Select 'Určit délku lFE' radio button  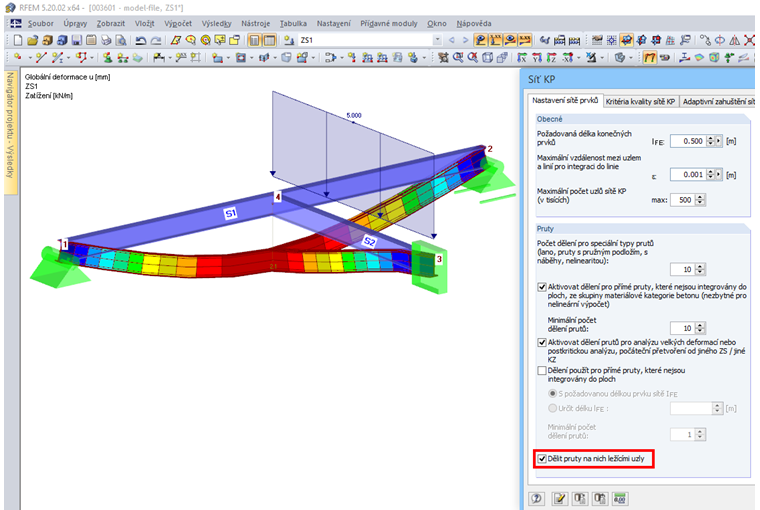[552, 408]
